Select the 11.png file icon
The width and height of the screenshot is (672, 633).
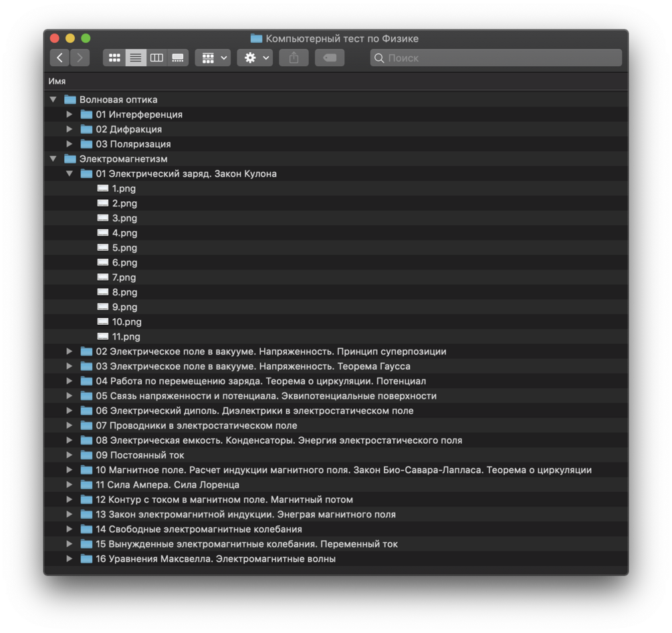tap(103, 336)
